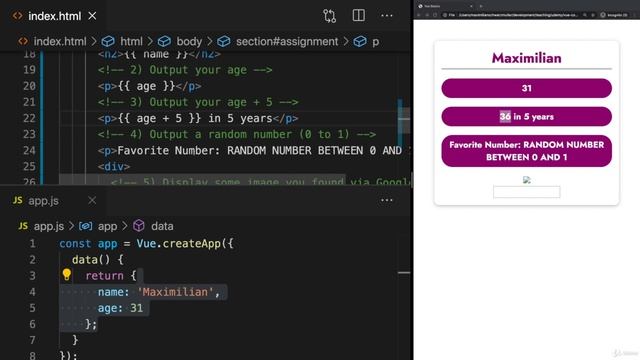This screenshot has height=360, width=640.
Task: Click the variable icon beside app breadcrumb
Action: point(85,226)
